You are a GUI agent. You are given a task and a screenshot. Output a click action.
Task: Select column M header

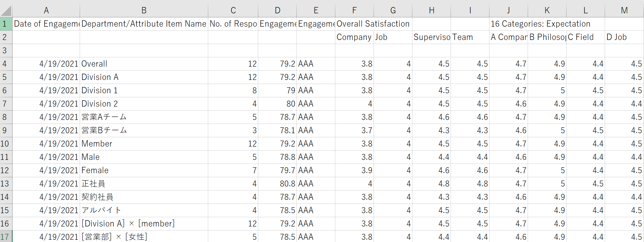tap(624, 10)
